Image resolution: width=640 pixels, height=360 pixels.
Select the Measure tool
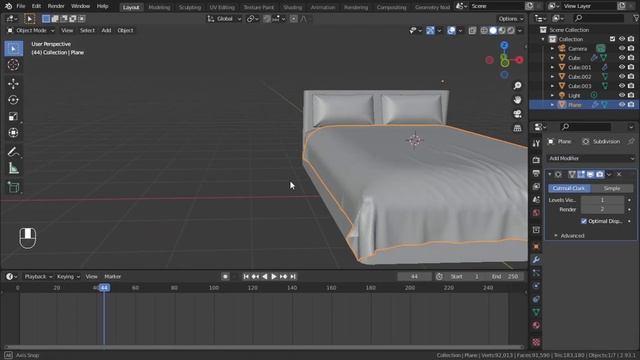(x=13, y=168)
